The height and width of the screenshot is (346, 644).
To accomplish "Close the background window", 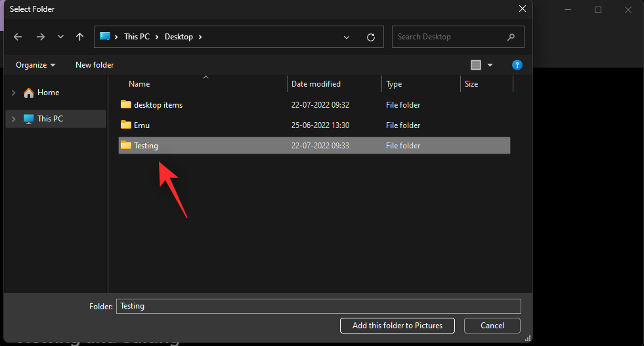I will click(628, 10).
